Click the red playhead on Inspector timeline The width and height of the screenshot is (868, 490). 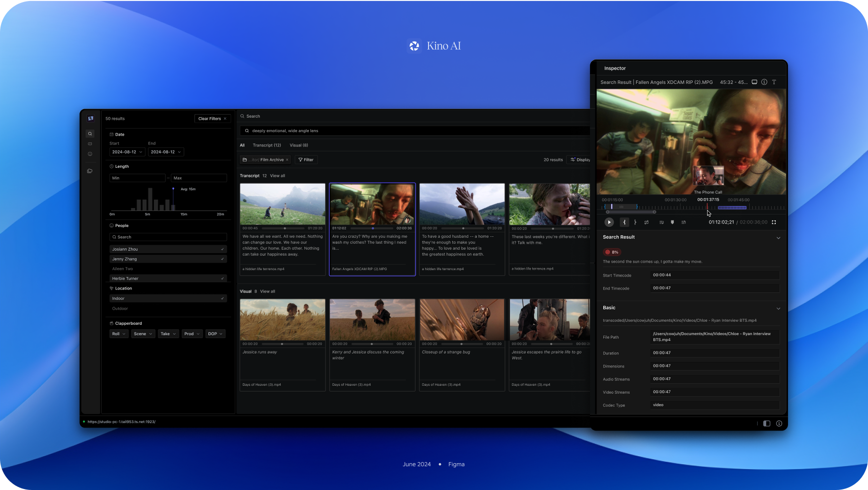click(707, 207)
